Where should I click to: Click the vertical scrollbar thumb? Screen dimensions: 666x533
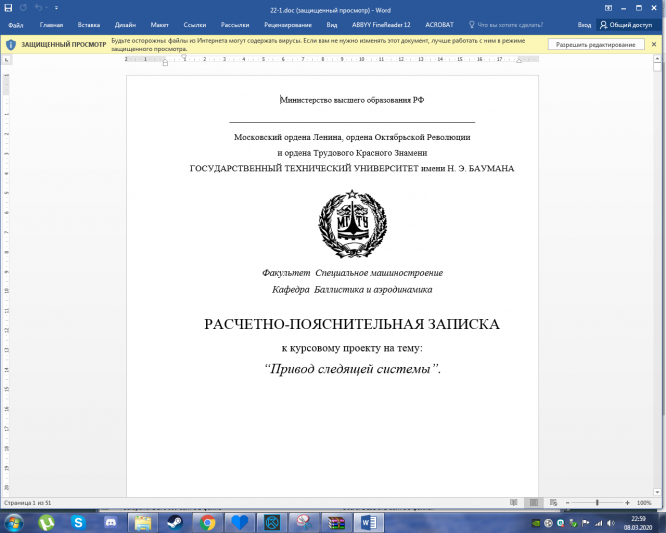(x=658, y=67)
